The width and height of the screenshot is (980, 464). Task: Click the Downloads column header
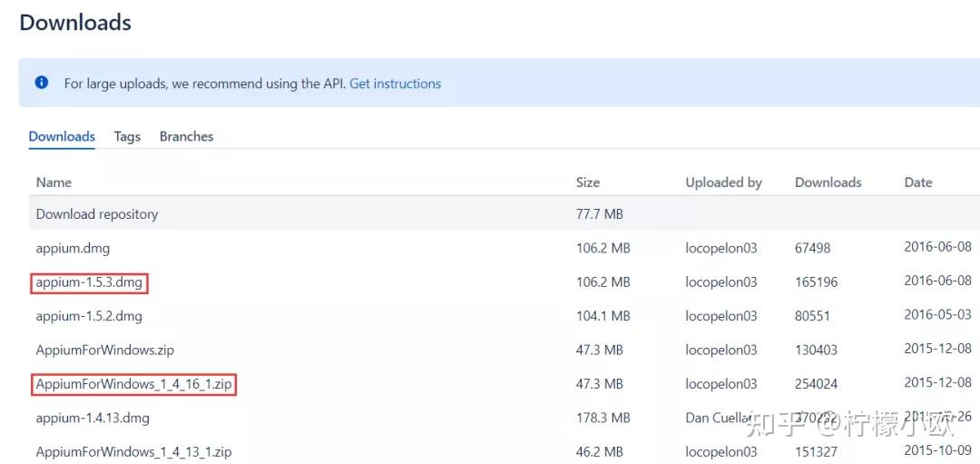point(828,183)
